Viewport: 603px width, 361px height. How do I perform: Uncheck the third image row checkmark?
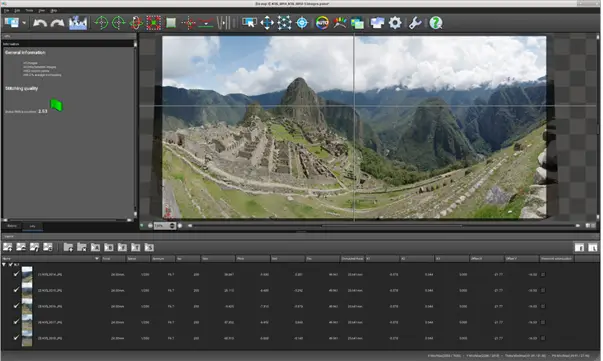[x=16, y=306]
